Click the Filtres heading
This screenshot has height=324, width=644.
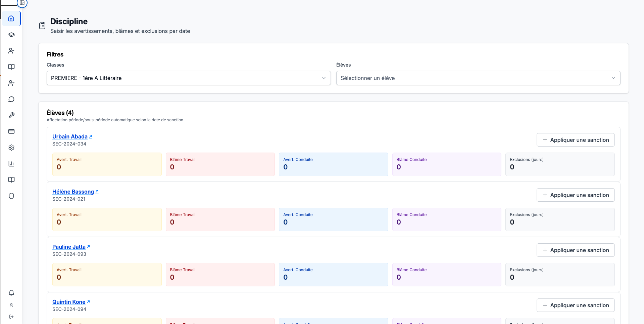click(x=55, y=54)
